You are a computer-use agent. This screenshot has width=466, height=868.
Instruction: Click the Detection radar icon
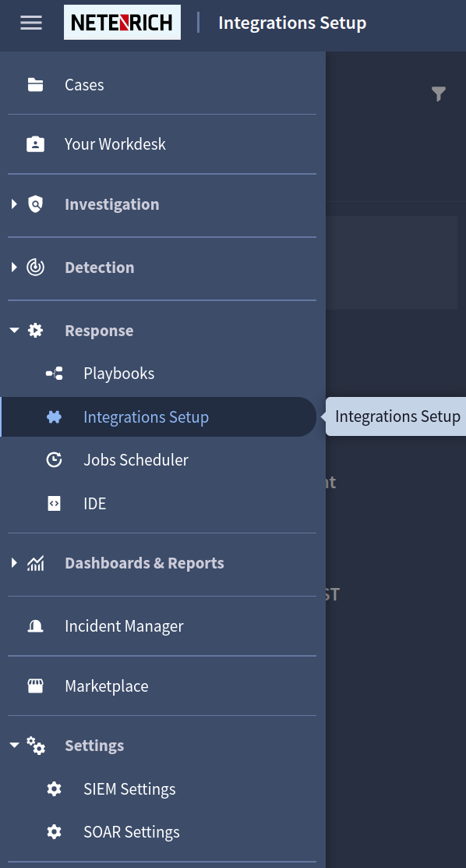pos(36,267)
